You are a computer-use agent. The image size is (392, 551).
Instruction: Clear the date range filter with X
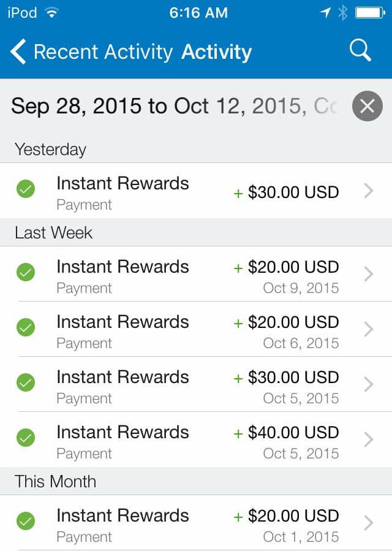click(x=367, y=106)
